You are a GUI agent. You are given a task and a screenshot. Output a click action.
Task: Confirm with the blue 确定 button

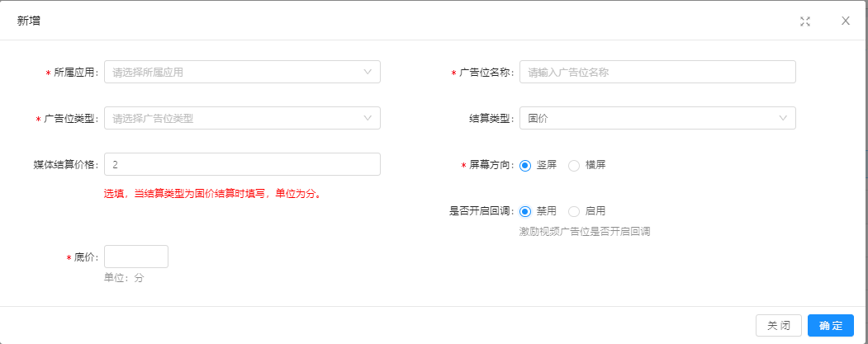[x=830, y=326]
